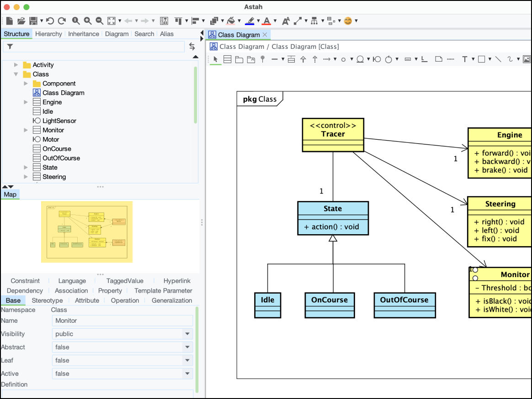Click the red font color icon
Image resolution: width=532 pixels, height=399 pixels.
coord(266,21)
